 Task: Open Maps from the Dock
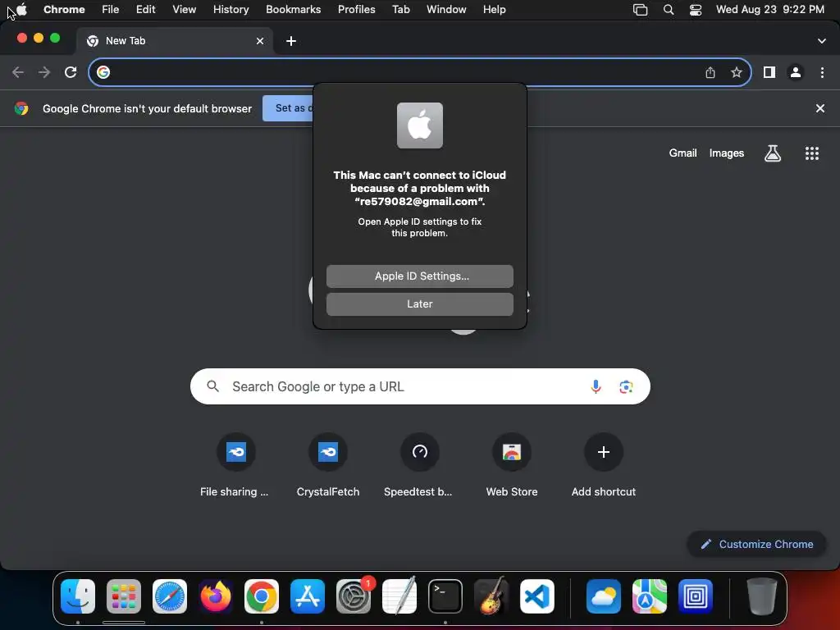point(650,596)
